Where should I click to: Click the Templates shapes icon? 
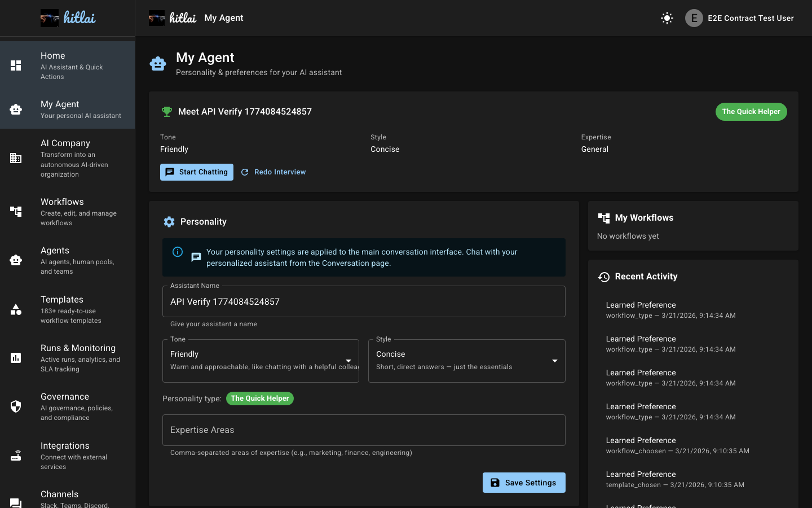(x=16, y=309)
